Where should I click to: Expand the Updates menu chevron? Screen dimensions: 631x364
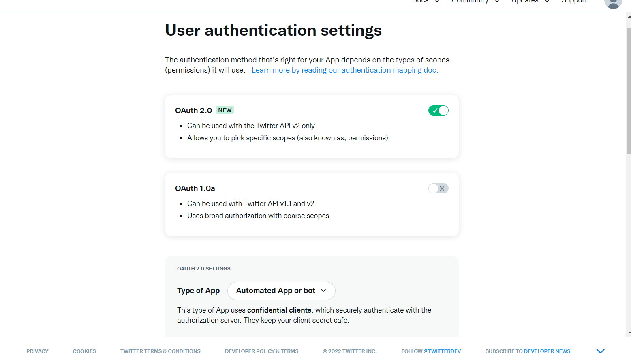click(547, 2)
